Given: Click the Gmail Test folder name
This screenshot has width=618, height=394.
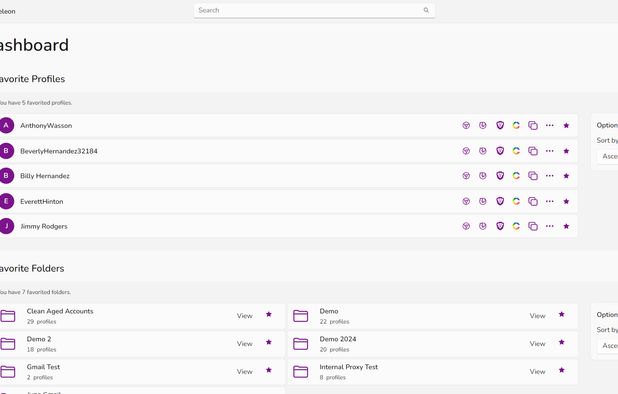Looking at the screenshot, I should point(43,367).
